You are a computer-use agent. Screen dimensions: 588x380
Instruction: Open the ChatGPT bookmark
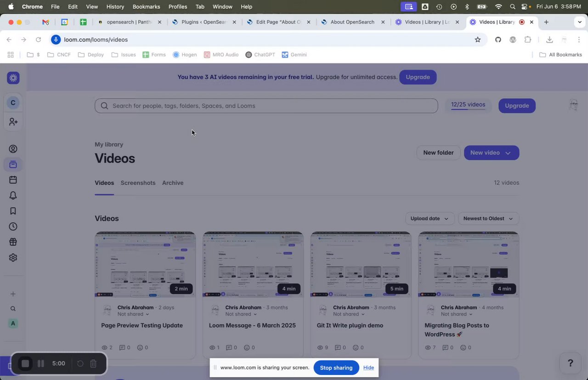pos(260,55)
